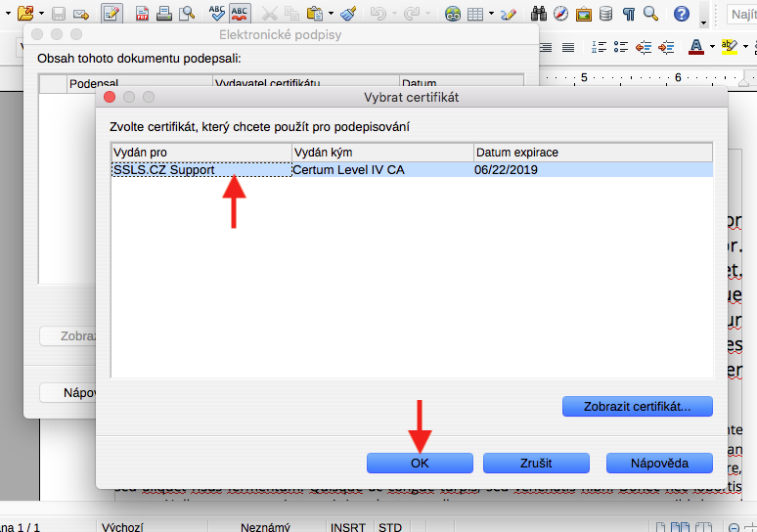Screen dimensions: 757x532
Task: Click the Help question mark icon
Action: click(680, 14)
